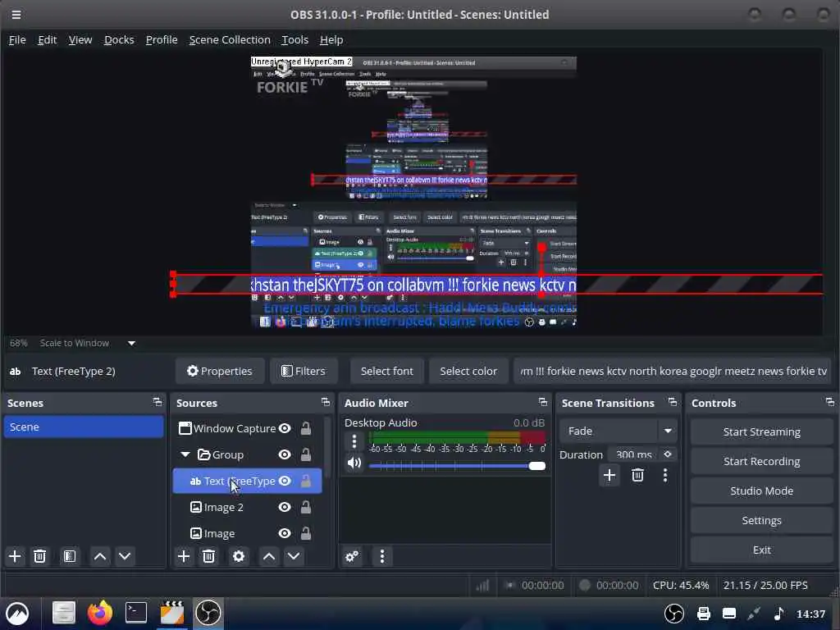The height and width of the screenshot is (630, 840).
Task: Open the Scene Collection menu
Action: click(x=230, y=39)
